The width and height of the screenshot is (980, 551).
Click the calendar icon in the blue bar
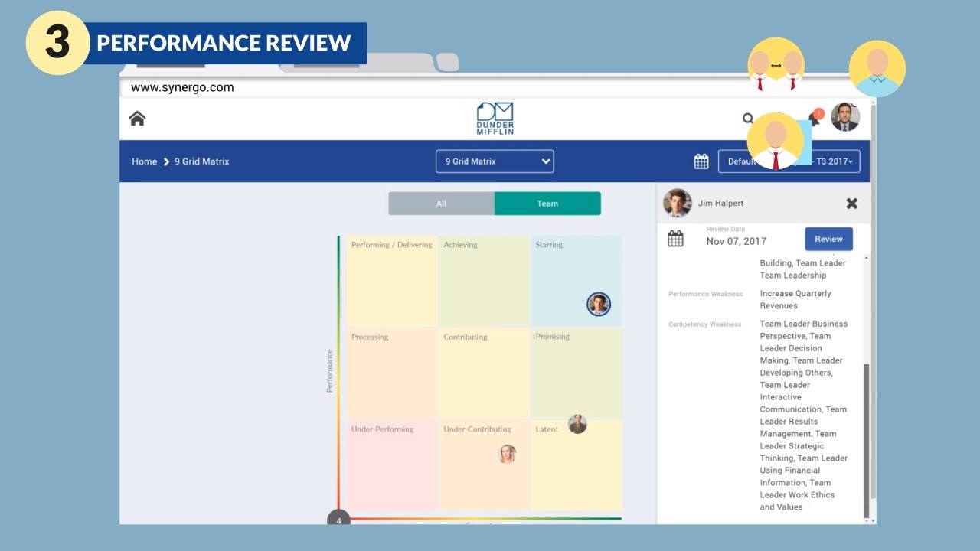click(x=701, y=161)
